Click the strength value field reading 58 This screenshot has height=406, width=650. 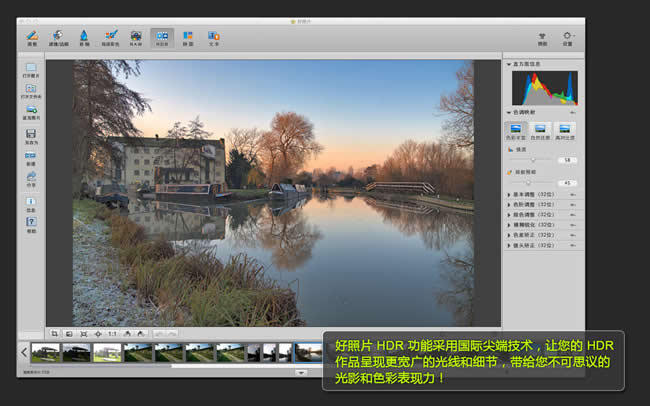pos(567,160)
